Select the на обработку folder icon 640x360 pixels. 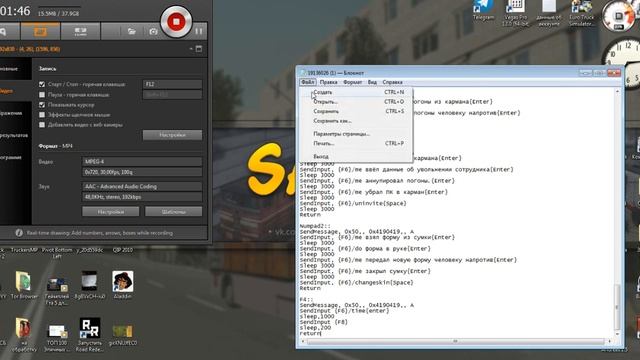click(x=24, y=335)
